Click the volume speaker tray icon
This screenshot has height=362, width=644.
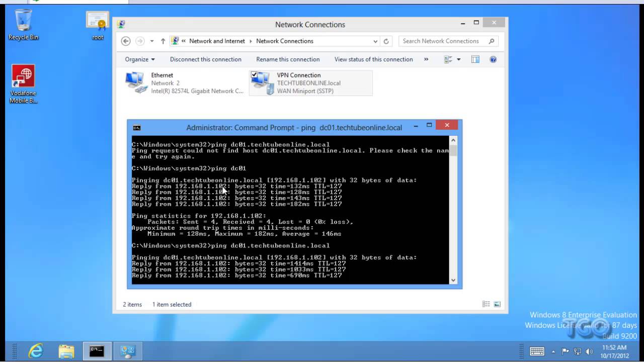(x=589, y=351)
